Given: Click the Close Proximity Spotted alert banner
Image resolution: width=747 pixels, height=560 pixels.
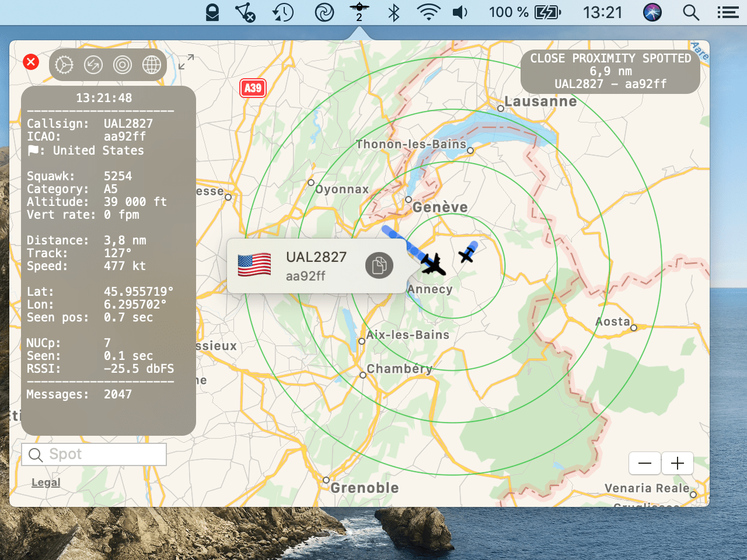Looking at the screenshot, I should click(x=610, y=71).
